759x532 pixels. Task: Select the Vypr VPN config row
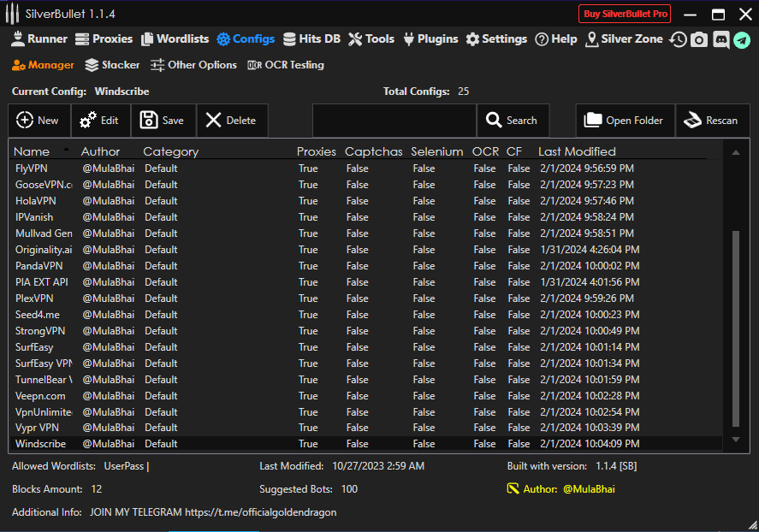[x=366, y=428]
